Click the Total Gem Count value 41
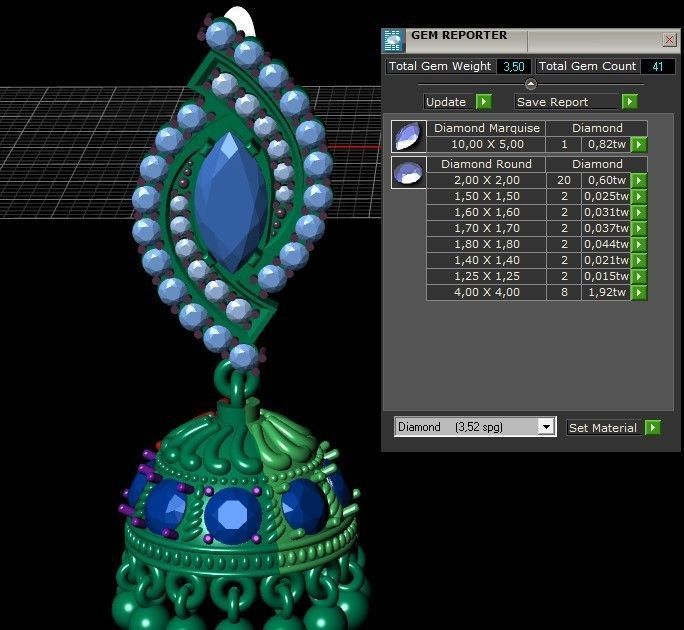The image size is (684, 630). pos(657,66)
